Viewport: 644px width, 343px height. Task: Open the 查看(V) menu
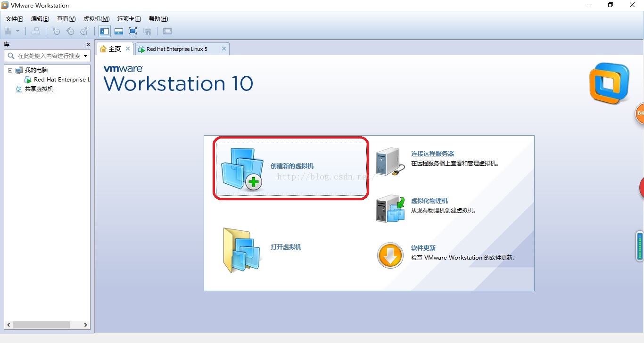(x=66, y=19)
